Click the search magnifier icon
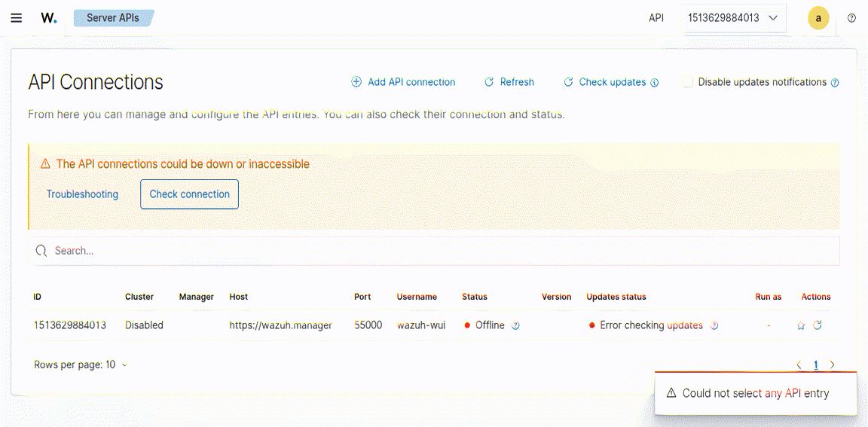The image size is (868, 427). click(x=41, y=251)
